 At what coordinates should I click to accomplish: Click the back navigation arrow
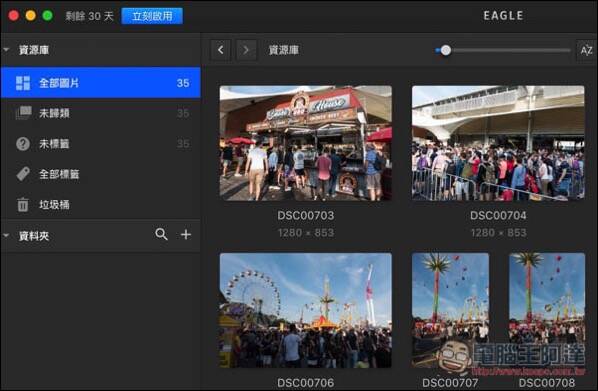tap(221, 50)
